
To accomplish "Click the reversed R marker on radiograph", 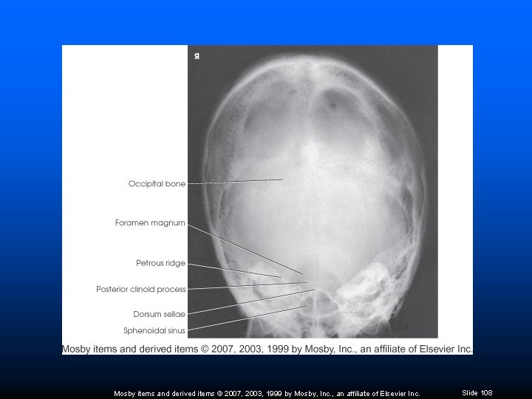I will (197, 56).
